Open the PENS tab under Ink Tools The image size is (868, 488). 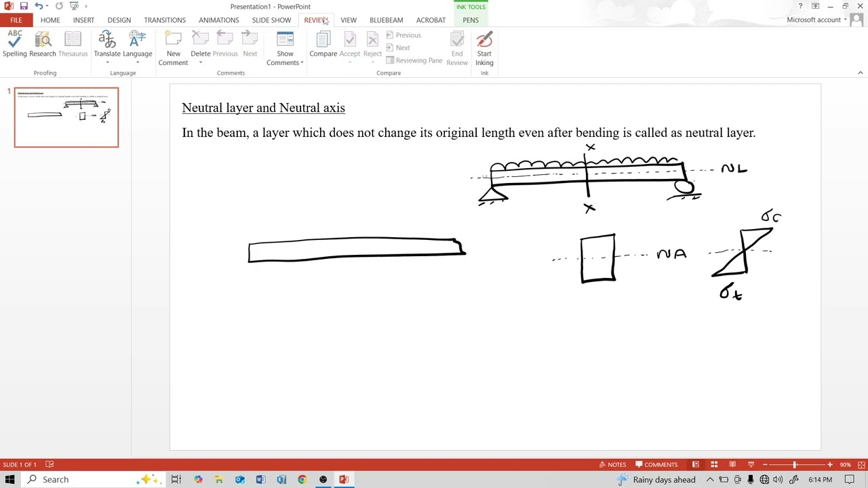point(471,20)
